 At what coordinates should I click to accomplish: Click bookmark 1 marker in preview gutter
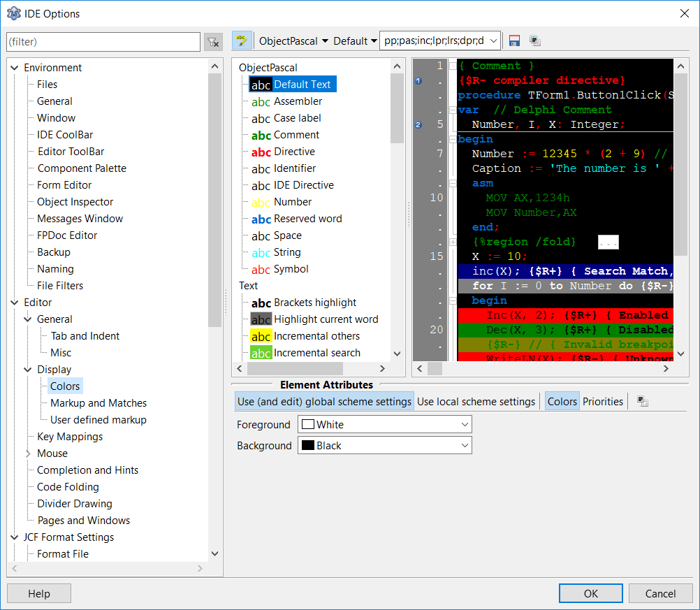click(x=418, y=81)
